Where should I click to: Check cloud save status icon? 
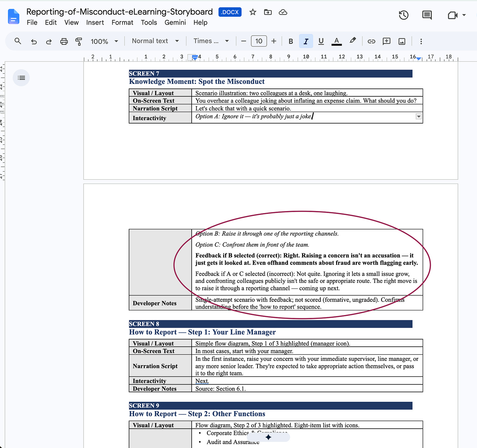[x=283, y=12]
